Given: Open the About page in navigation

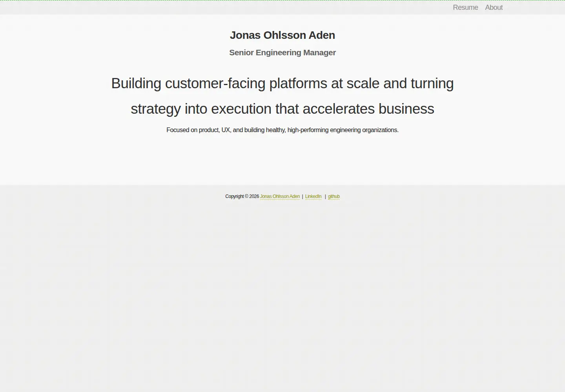Looking at the screenshot, I should coord(494,7).
